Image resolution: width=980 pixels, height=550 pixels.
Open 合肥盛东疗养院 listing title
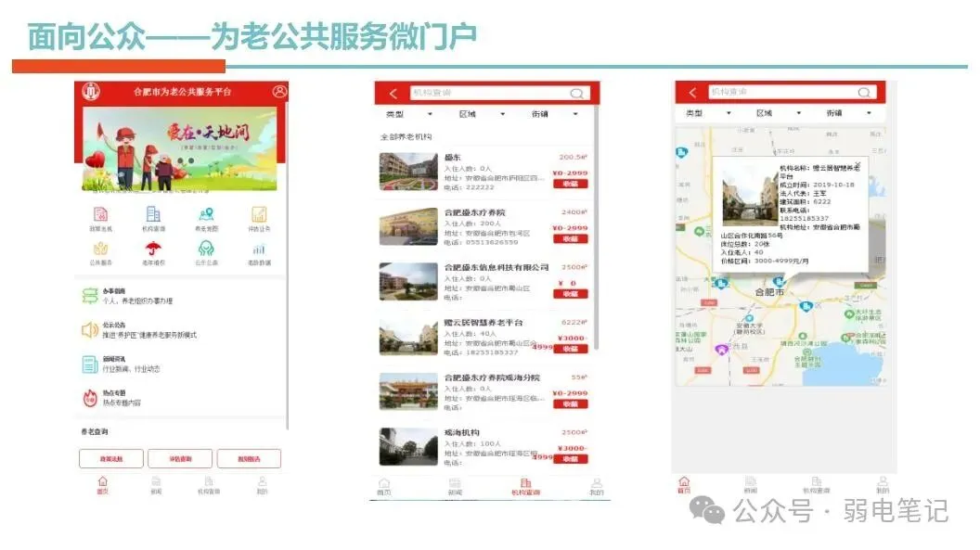click(474, 213)
